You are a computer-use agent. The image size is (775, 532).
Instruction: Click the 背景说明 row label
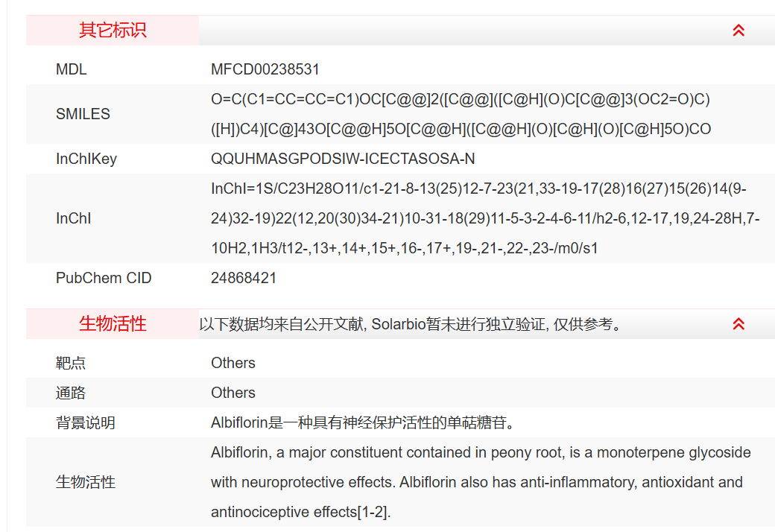click(x=86, y=422)
